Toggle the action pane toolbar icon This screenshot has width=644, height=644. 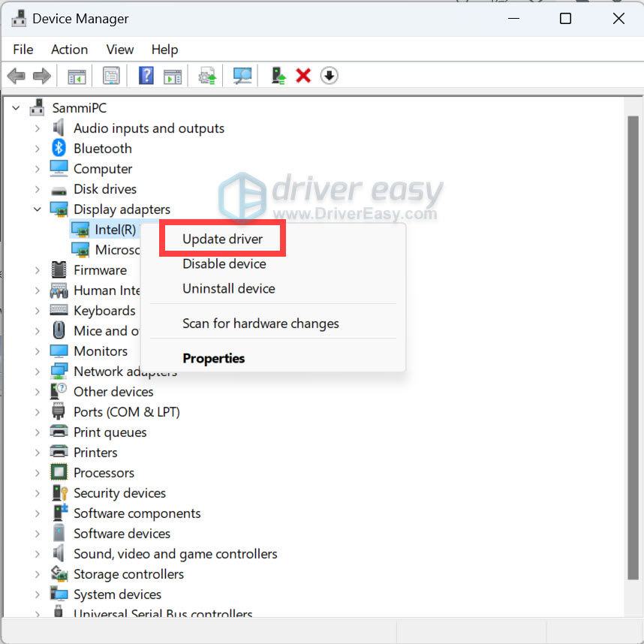click(x=173, y=76)
